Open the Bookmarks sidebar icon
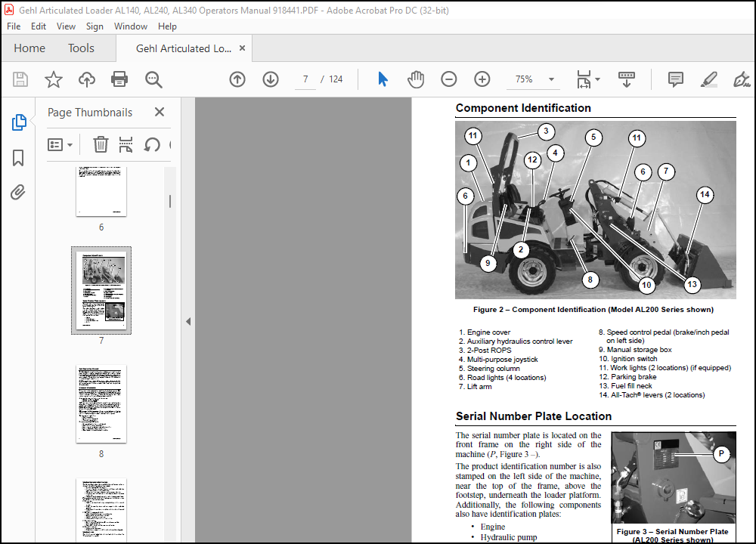Screen dimensions: 756x544 [18, 158]
